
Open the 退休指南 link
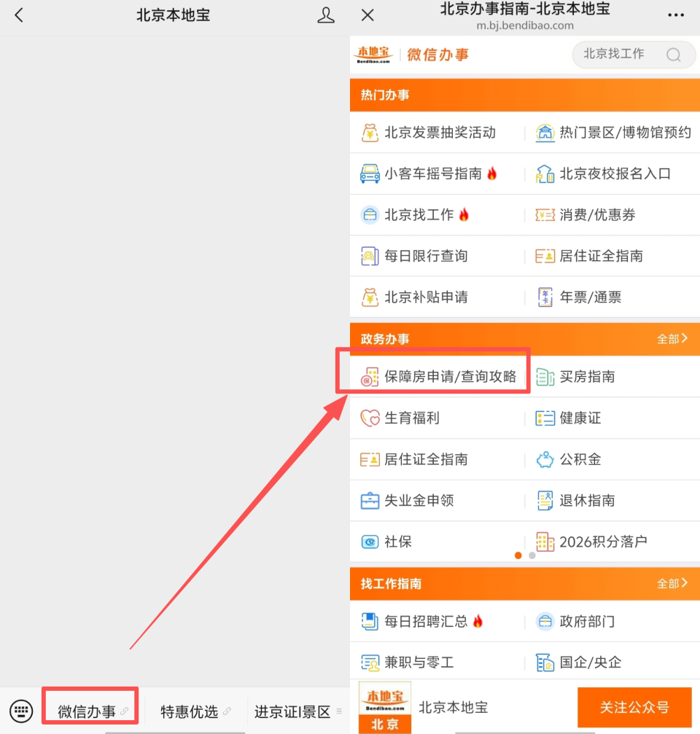coord(587,501)
